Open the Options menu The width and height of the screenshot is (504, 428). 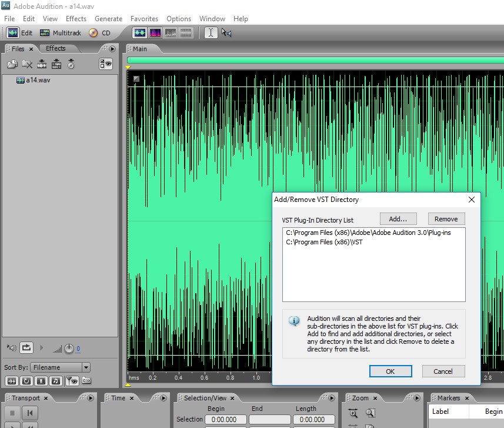pyautogui.click(x=179, y=19)
